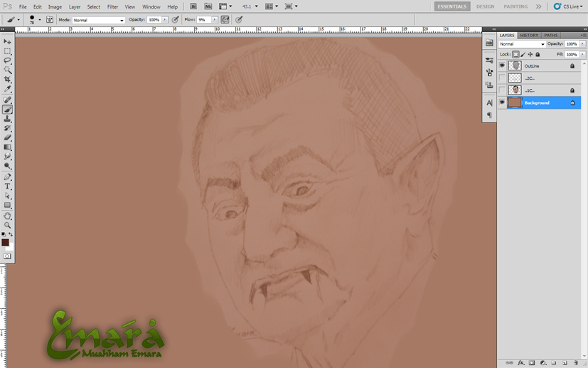Select the Dodge tool

tap(7, 166)
